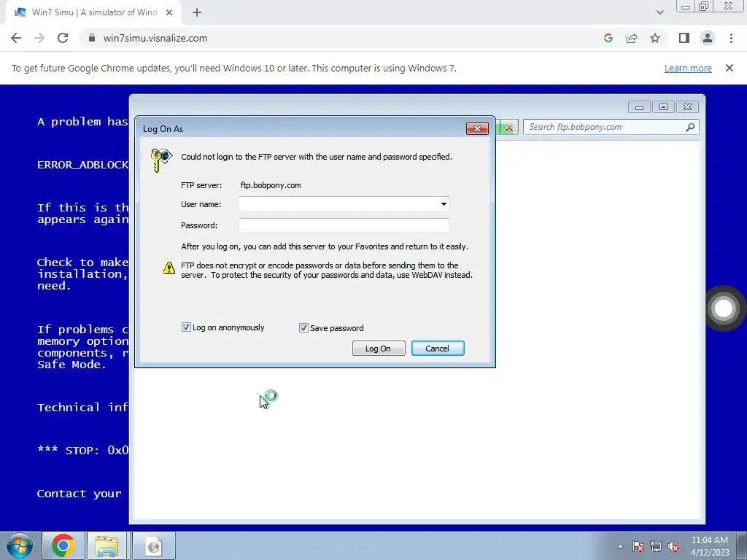Viewport: 747px width, 560px height.
Task: Click the address bar URL win7simu.visnalize.com
Action: 155,38
